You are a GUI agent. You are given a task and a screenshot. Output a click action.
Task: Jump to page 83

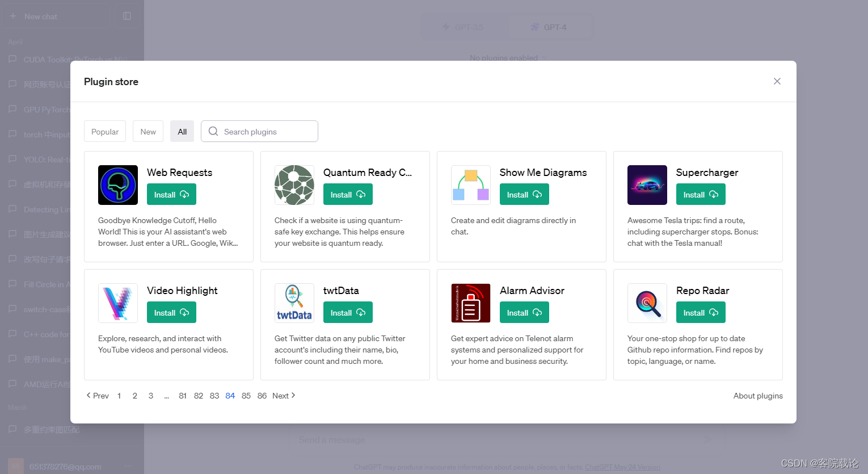tap(214, 396)
